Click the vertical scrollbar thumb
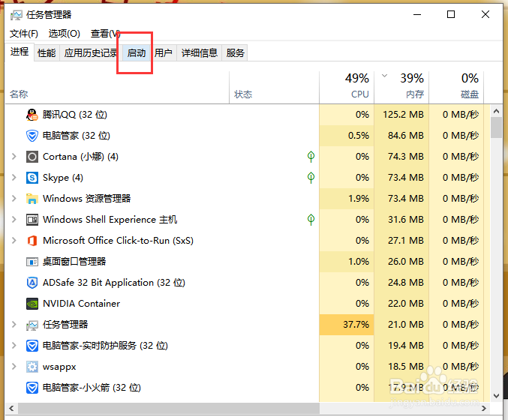 pyautogui.click(x=496, y=127)
